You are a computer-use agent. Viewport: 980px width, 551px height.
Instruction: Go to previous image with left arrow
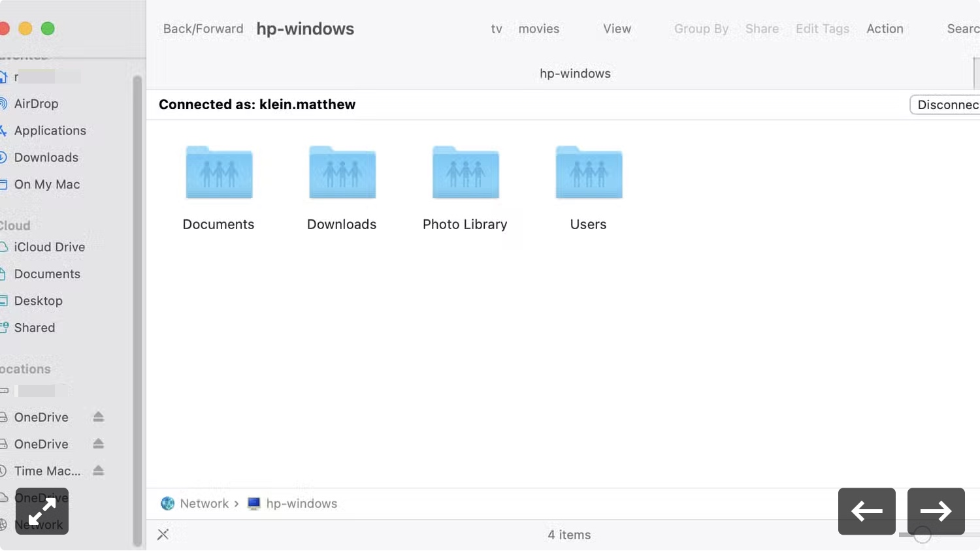867,511
